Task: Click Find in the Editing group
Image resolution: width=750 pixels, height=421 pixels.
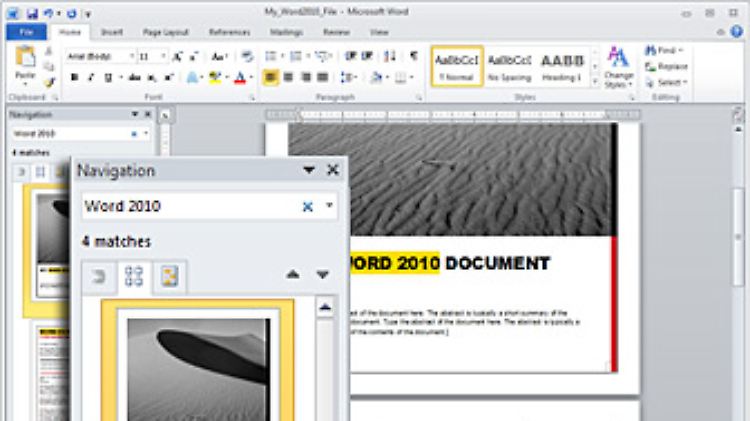Action: click(665, 50)
